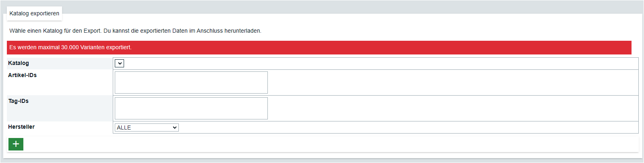The height and width of the screenshot is (163, 644).
Task: Expand the Hersteller dropdown showing ALLE
Action: coord(147,127)
